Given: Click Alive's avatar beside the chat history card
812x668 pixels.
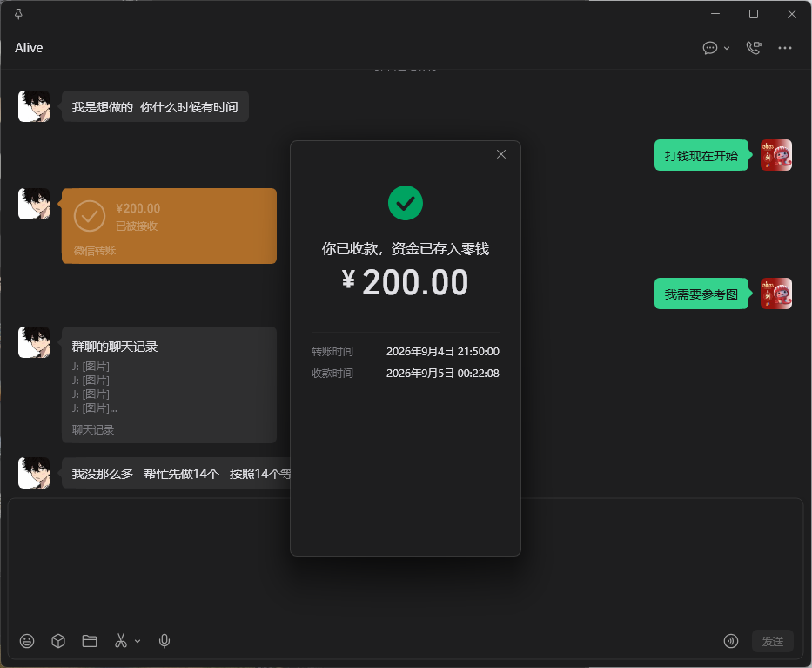Looking at the screenshot, I should (x=34, y=342).
